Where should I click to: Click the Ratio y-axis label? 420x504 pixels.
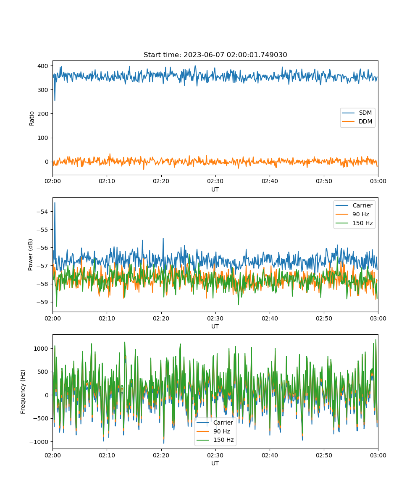(32, 118)
